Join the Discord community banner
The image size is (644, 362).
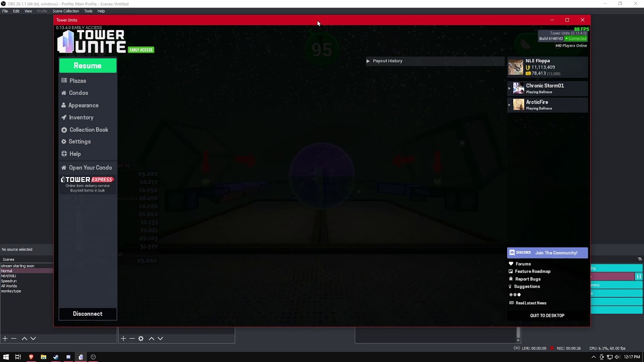pyautogui.click(x=547, y=253)
